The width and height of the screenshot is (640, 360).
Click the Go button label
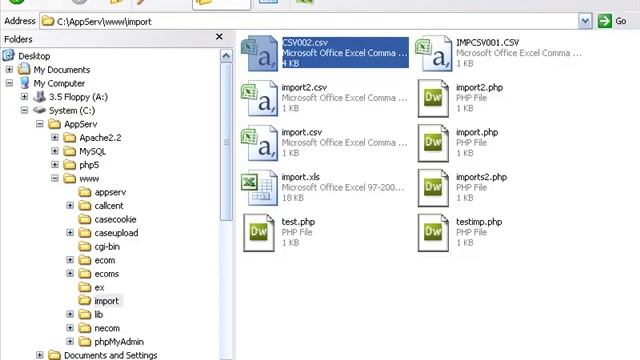(x=621, y=21)
